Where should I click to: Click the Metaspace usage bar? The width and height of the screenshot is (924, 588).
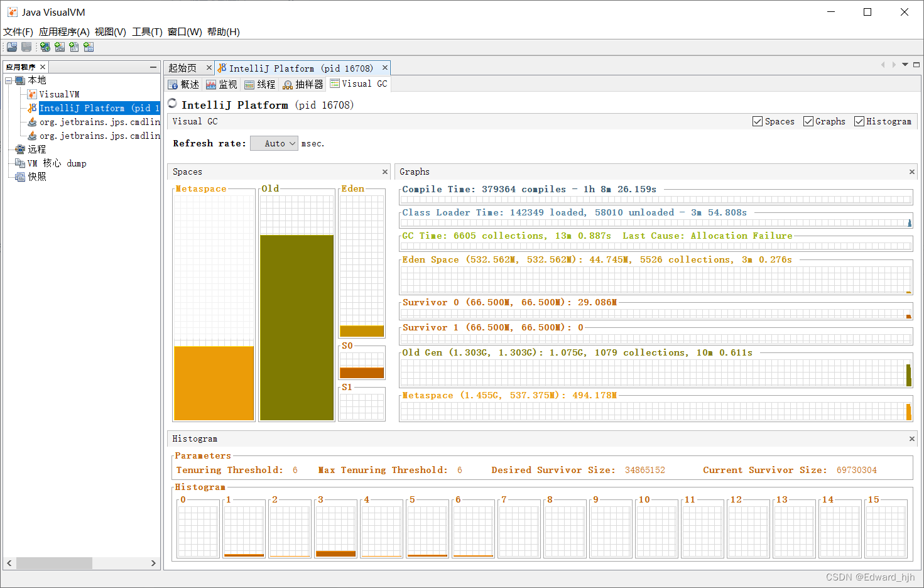tap(214, 383)
